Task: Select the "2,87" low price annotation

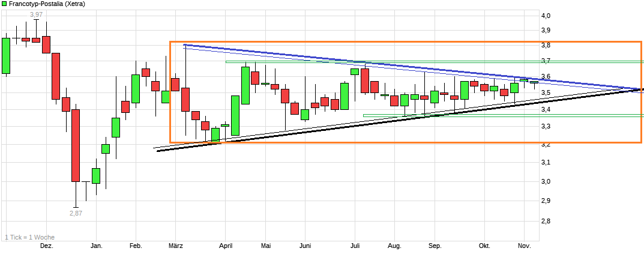Action: click(76, 213)
